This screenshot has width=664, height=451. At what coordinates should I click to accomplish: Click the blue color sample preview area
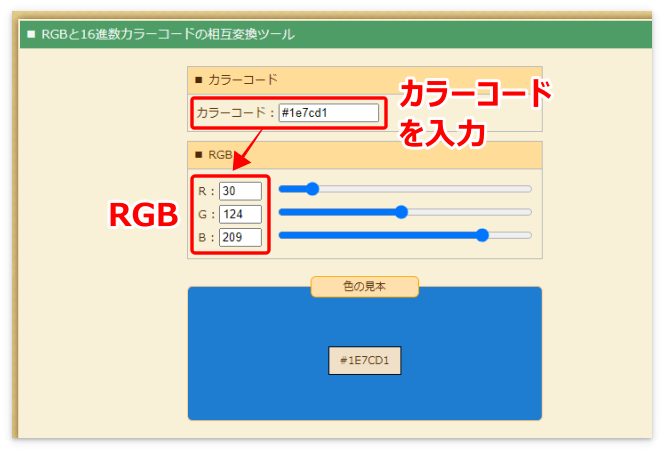click(x=365, y=354)
